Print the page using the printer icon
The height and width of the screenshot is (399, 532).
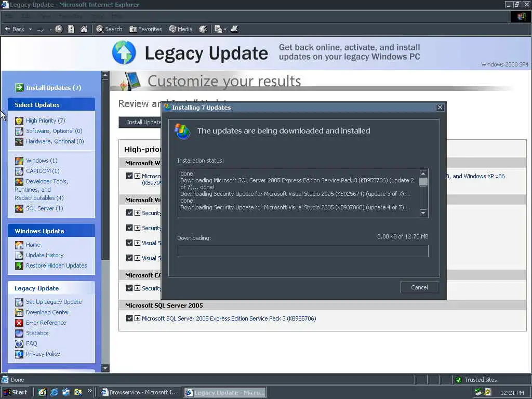[234, 29]
